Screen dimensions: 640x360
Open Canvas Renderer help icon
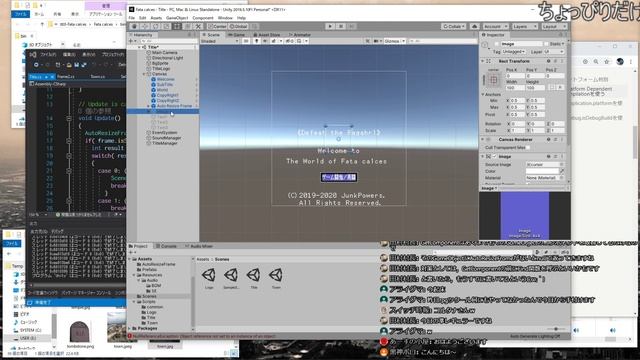(549, 140)
